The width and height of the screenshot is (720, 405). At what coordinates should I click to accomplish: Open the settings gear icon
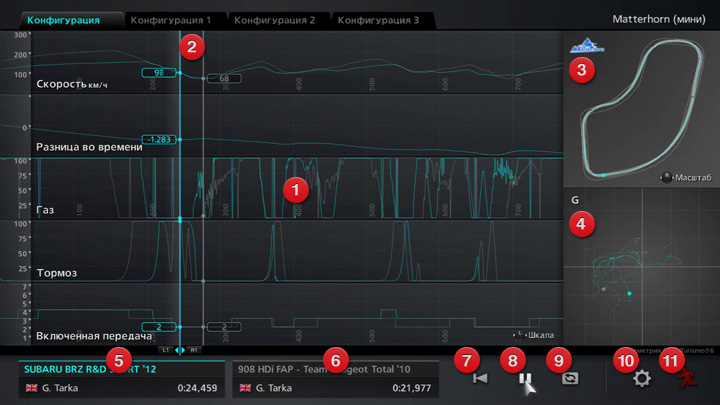(x=642, y=379)
